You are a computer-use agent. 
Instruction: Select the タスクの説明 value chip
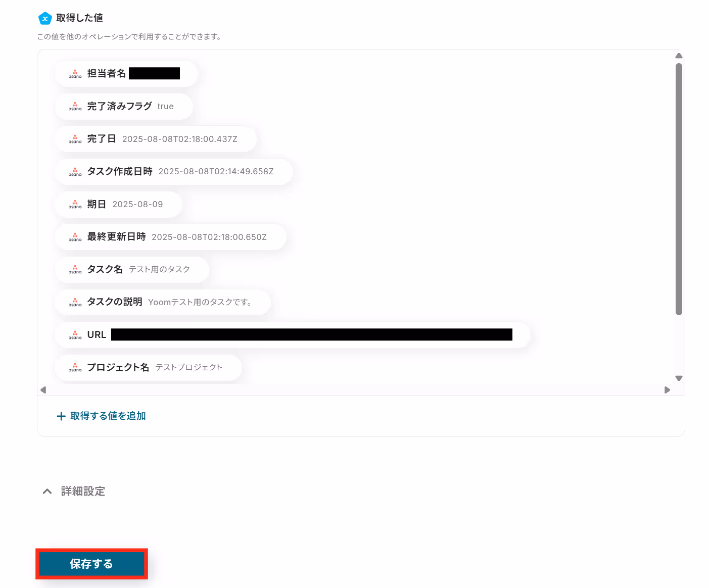tap(163, 302)
